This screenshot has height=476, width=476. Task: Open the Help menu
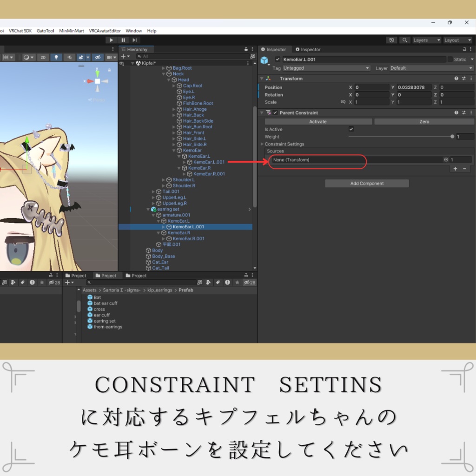152,31
